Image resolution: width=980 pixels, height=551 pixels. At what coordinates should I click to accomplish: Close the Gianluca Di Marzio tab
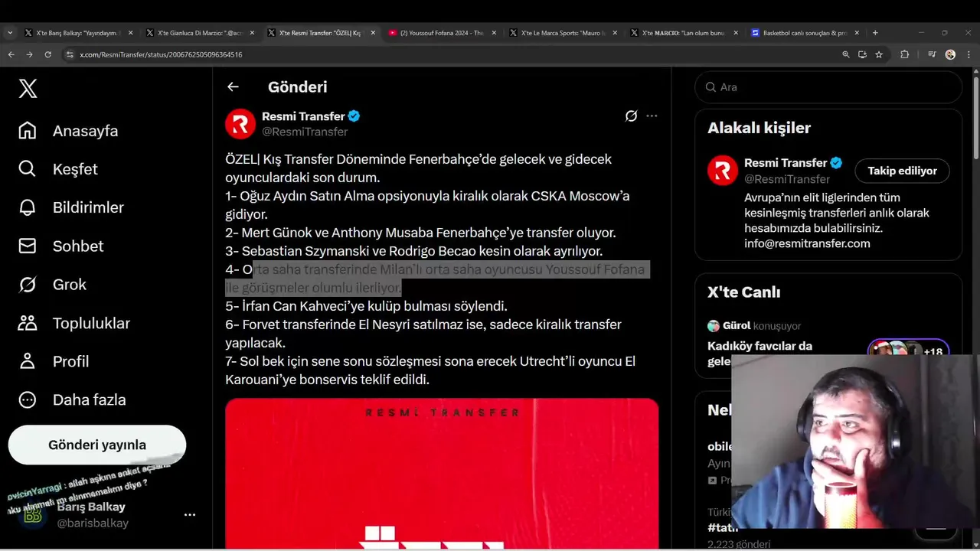tap(252, 33)
